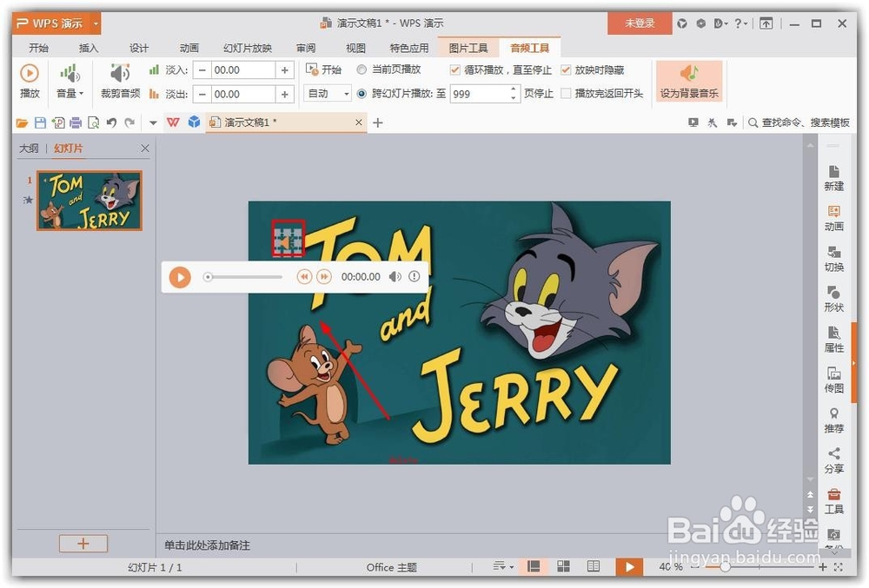869x588 pixels.
Task: Click 单击此处添加备注 notes area
Action: [208, 545]
